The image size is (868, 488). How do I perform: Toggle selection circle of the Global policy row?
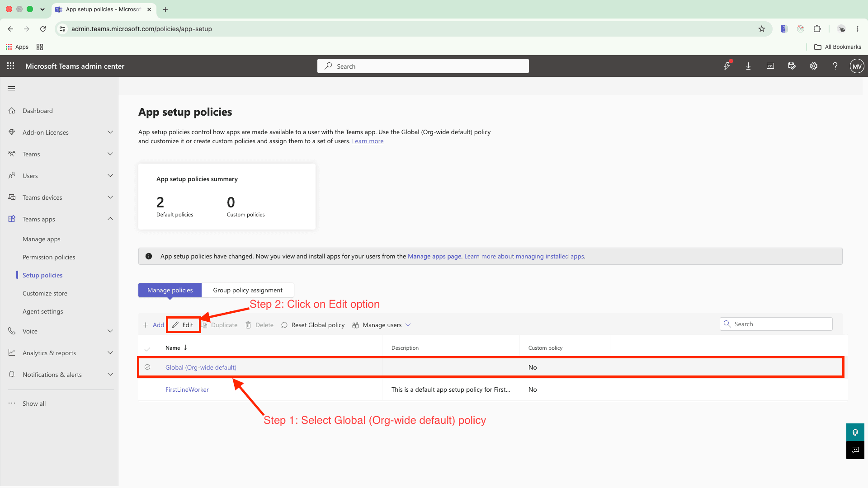pos(147,367)
